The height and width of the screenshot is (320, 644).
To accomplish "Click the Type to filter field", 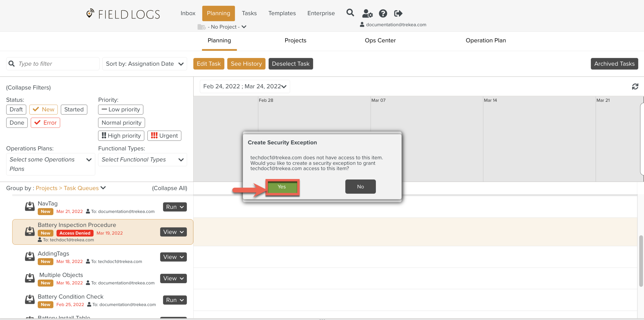I will point(53,64).
